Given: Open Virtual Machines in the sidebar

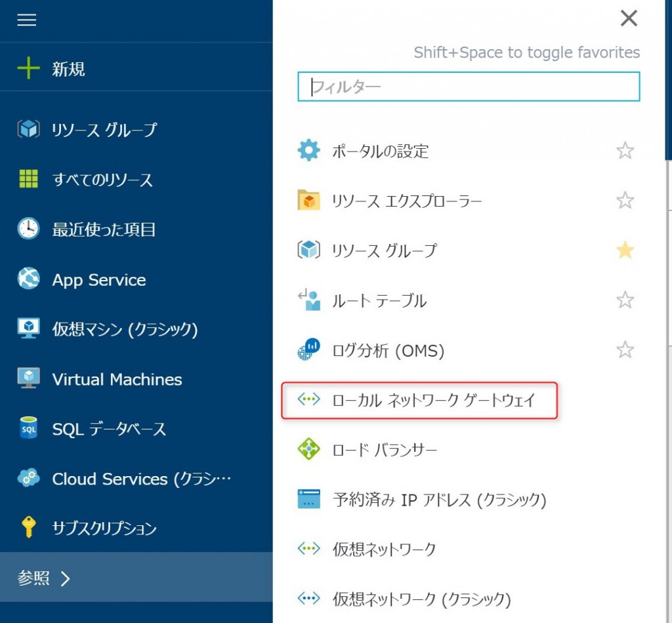Looking at the screenshot, I should (117, 380).
